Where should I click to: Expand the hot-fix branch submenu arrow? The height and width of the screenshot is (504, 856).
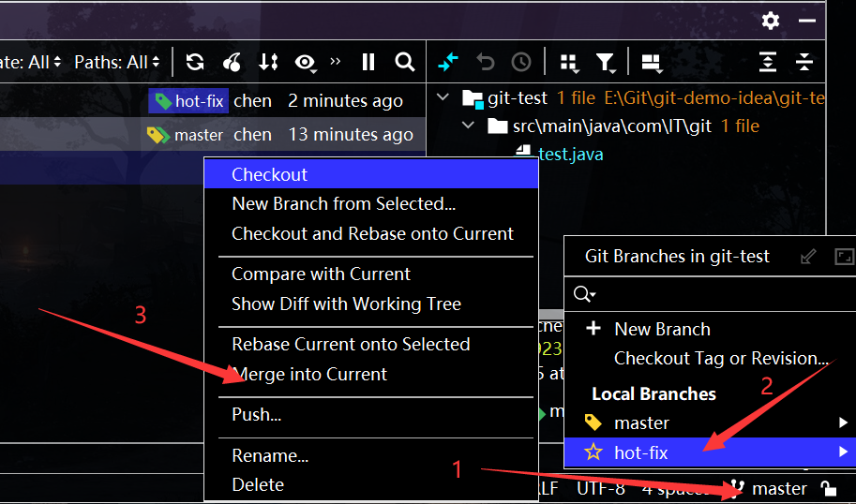(x=844, y=452)
